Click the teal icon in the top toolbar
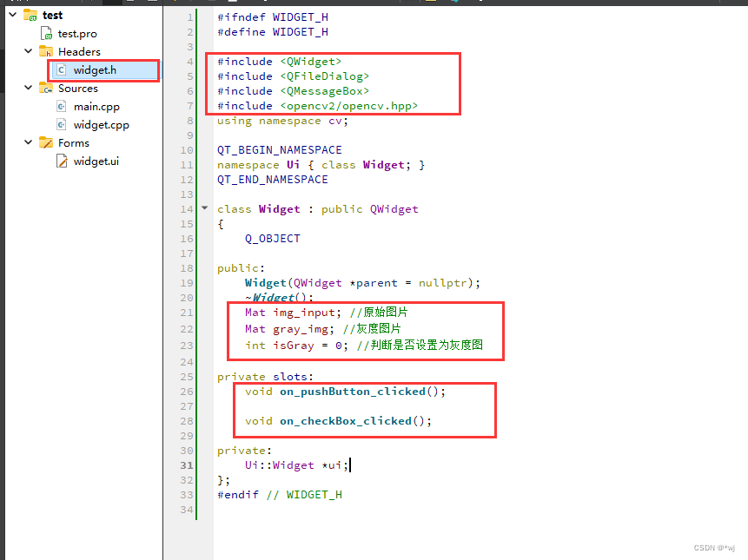The image size is (748, 560). (458, 4)
